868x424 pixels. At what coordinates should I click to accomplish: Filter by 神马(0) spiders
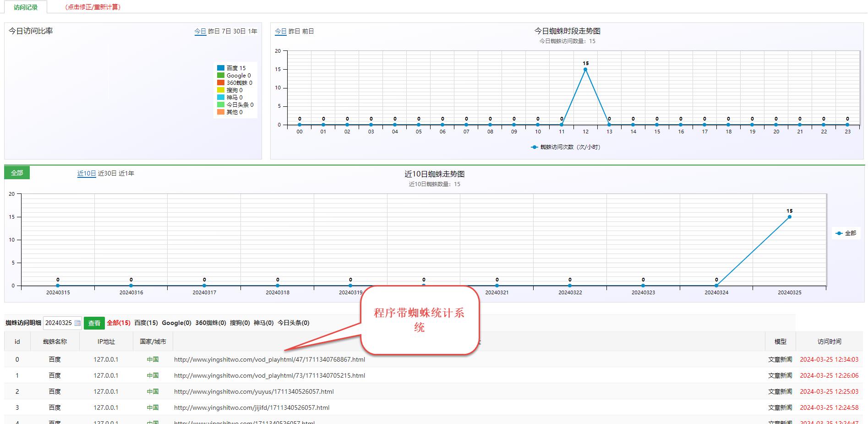point(264,323)
